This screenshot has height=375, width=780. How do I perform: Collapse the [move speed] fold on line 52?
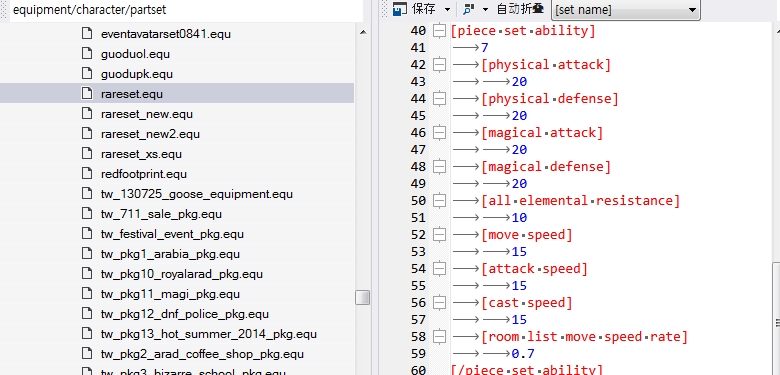click(439, 235)
